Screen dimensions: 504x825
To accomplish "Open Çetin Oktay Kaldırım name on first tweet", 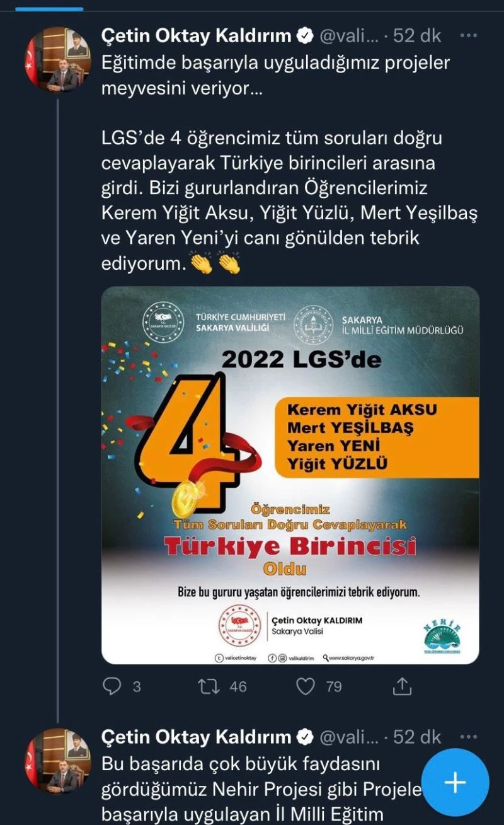I will pos(197,36).
